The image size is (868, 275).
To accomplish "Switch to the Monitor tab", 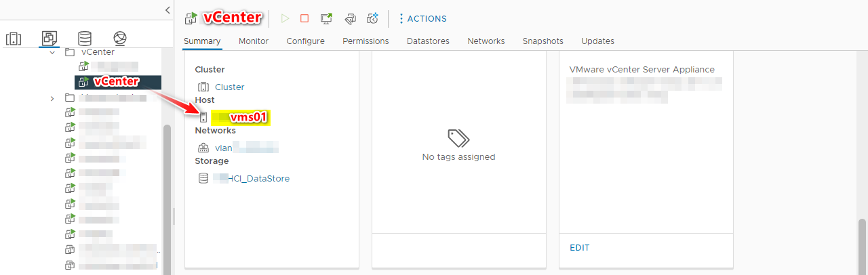I will (253, 41).
